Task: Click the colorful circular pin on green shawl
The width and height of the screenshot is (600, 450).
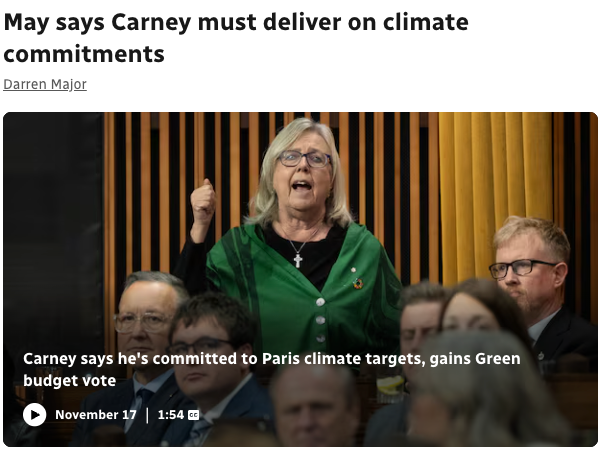Action: tap(358, 284)
